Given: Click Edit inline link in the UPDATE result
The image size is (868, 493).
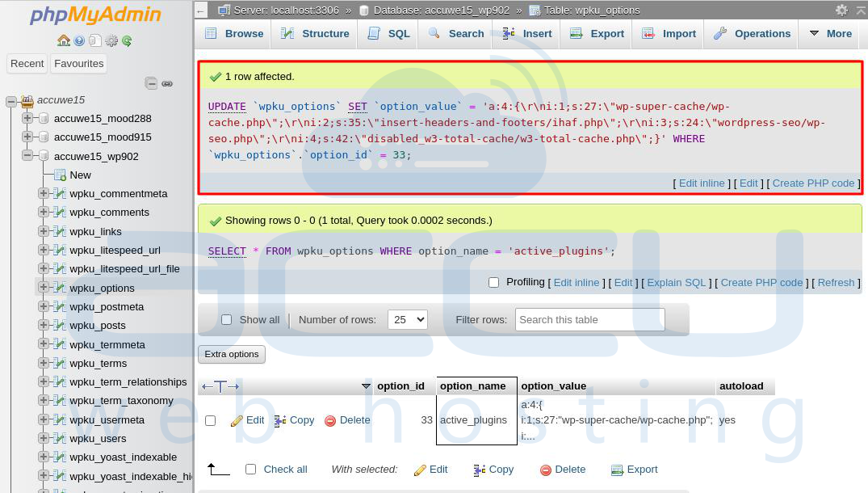Looking at the screenshot, I should 702,183.
